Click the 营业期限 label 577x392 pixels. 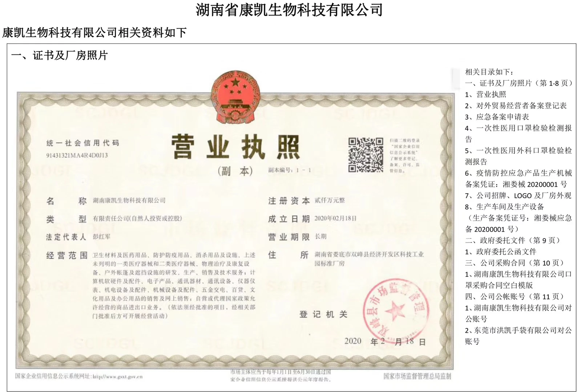coord(289,237)
